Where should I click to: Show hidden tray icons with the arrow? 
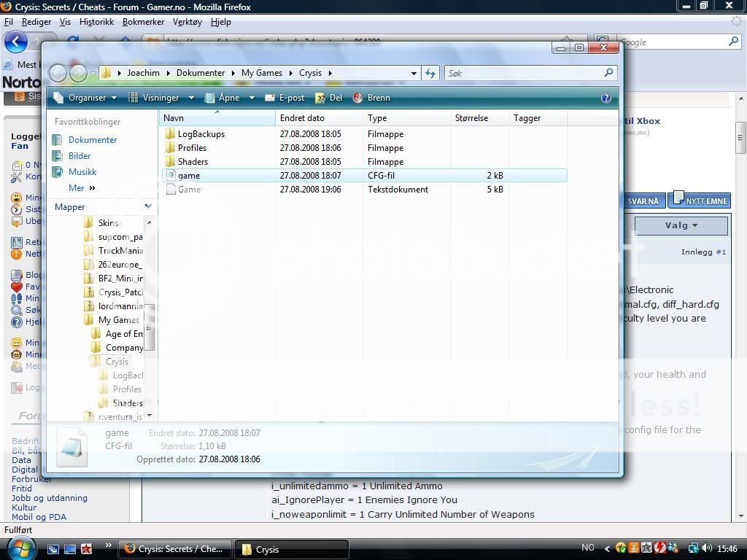[x=607, y=549]
